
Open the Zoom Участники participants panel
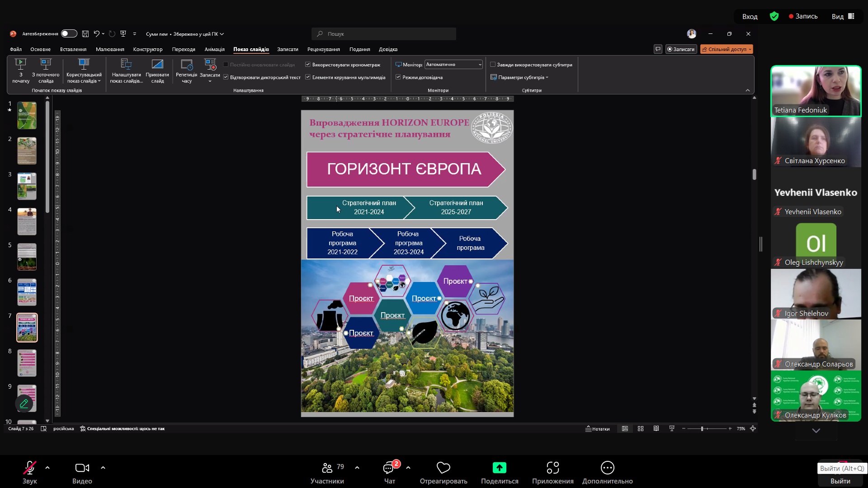click(x=327, y=473)
